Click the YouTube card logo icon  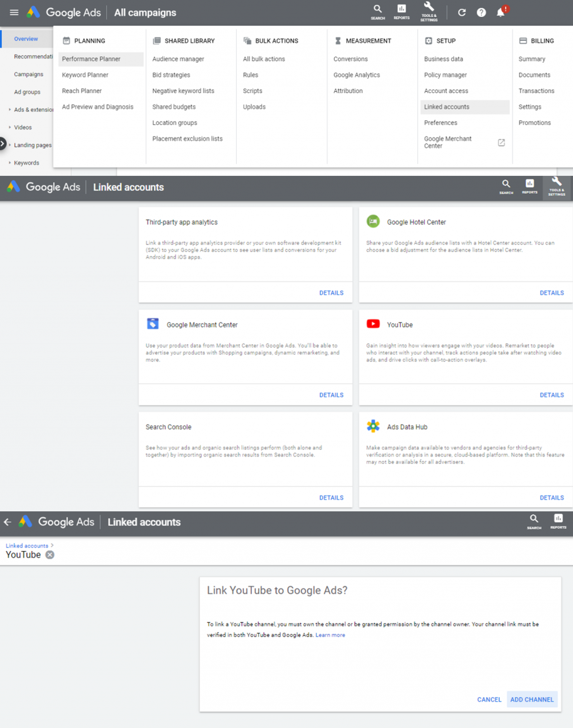point(373,324)
